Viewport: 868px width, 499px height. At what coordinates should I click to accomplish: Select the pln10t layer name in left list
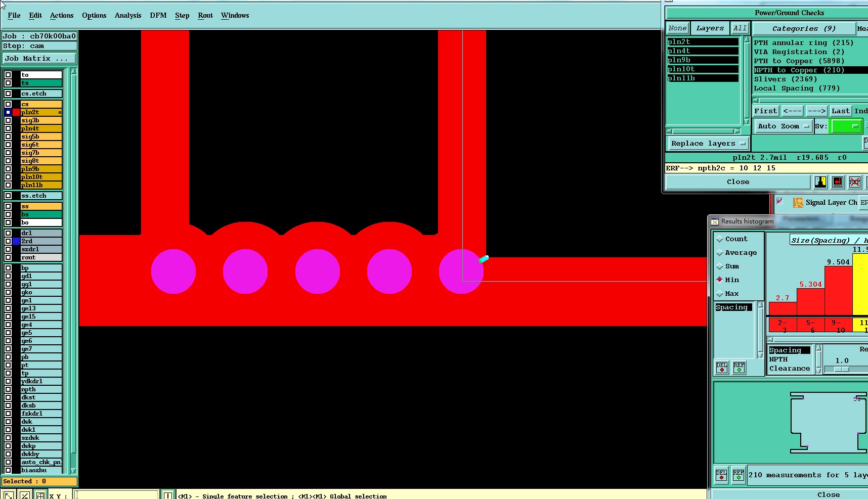(41, 177)
